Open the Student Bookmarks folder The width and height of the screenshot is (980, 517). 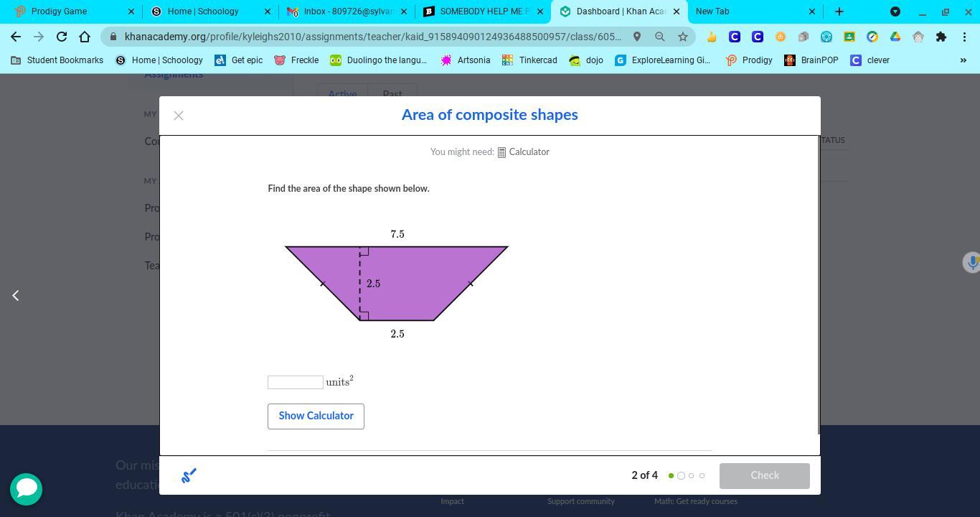coord(57,60)
